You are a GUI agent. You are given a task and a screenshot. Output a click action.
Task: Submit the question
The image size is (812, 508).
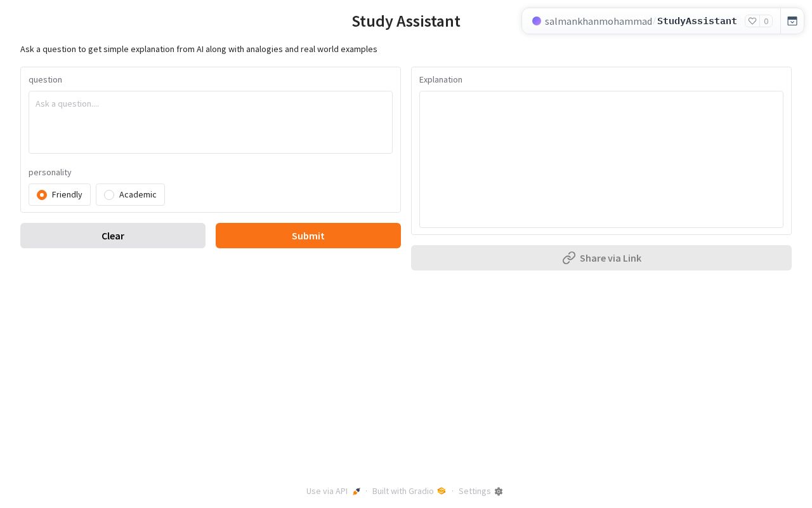308,236
